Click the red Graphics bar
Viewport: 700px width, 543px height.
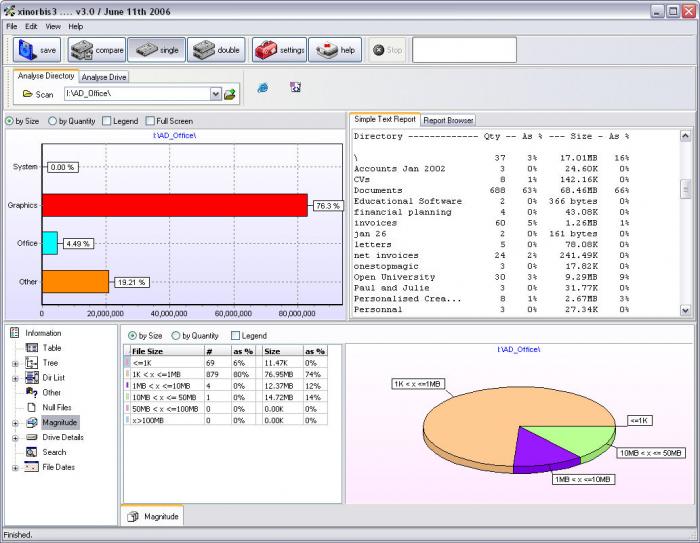pyautogui.click(x=175, y=205)
